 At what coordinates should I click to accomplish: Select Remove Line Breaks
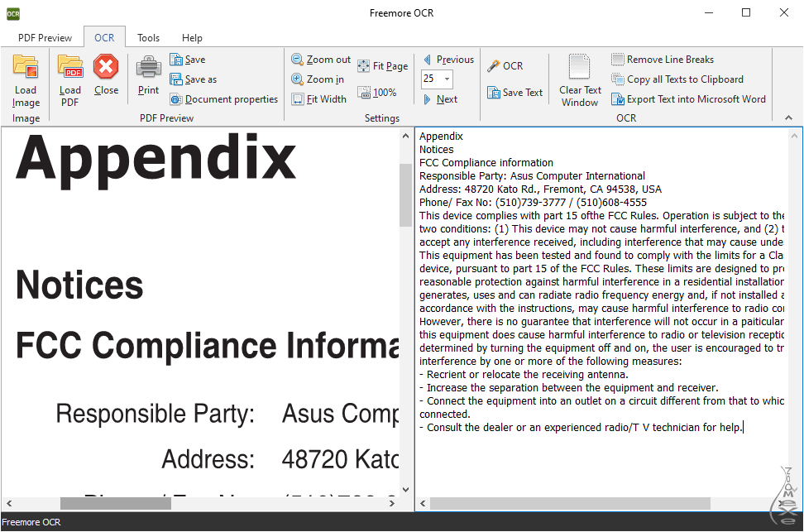coord(663,60)
